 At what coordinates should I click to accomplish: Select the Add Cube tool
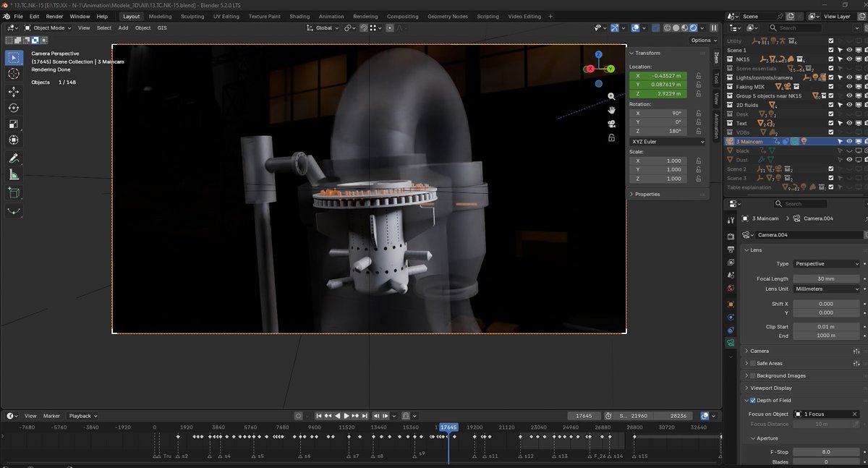(14, 192)
